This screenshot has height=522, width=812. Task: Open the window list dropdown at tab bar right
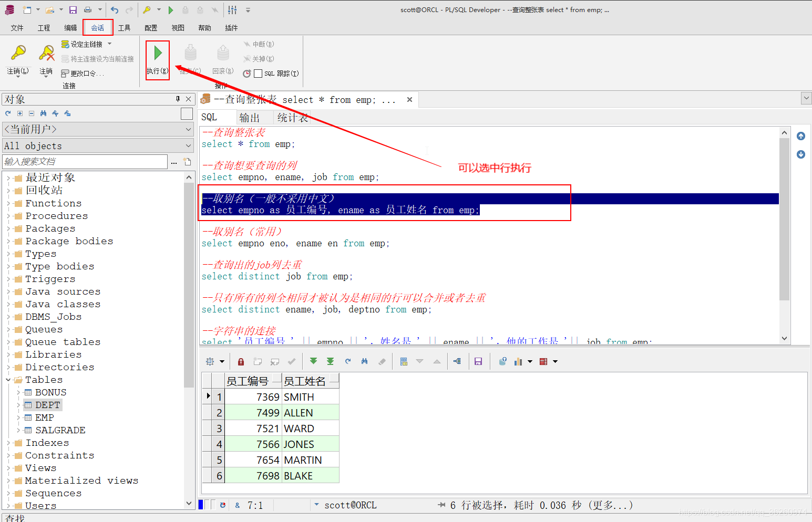[806, 98]
